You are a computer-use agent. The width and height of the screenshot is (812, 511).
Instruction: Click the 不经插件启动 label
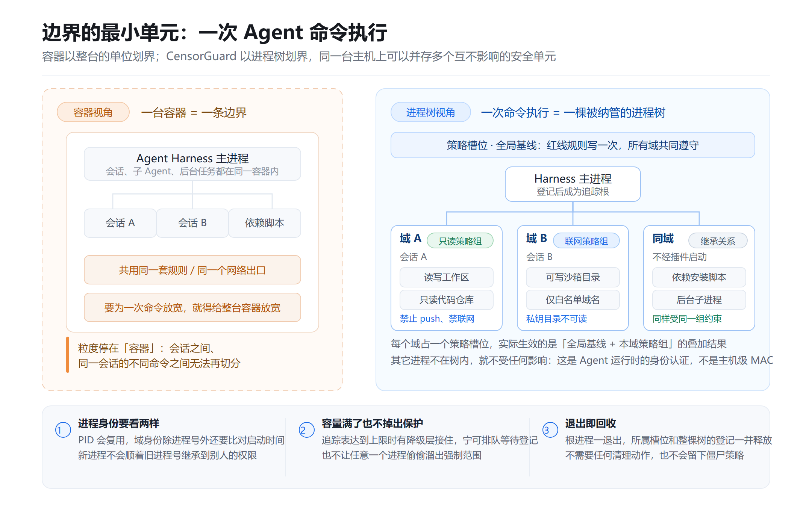pyautogui.click(x=680, y=257)
